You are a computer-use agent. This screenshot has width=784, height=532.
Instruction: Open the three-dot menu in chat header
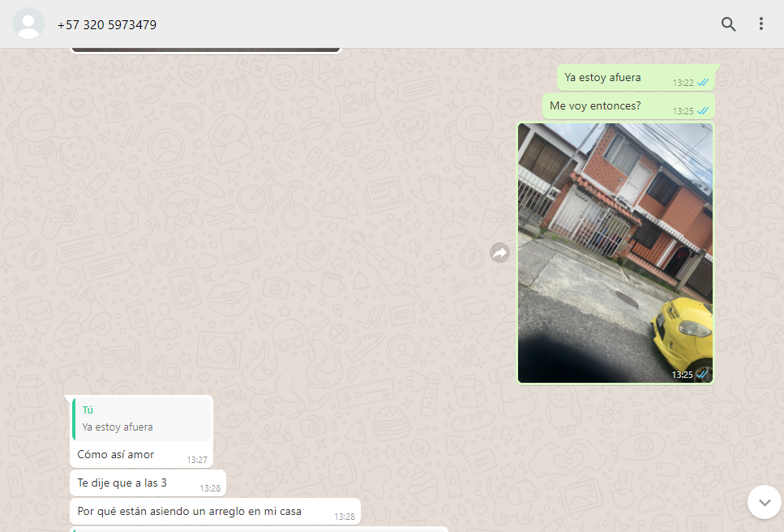coord(760,24)
